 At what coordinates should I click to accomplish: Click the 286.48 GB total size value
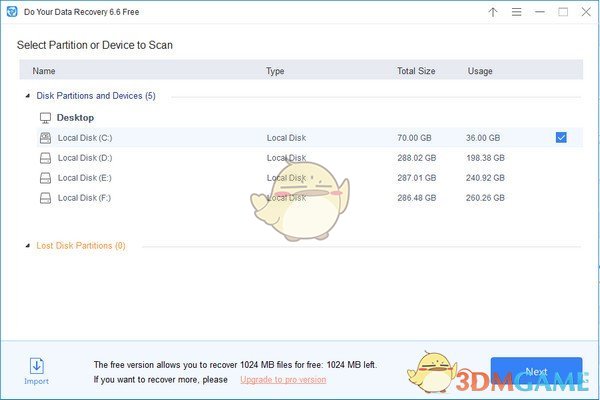pyautogui.click(x=417, y=198)
